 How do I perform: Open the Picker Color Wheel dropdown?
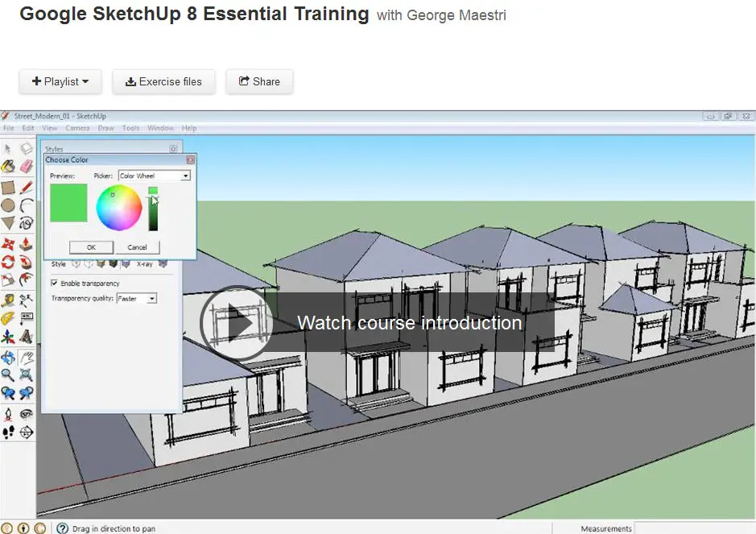click(x=155, y=176)
